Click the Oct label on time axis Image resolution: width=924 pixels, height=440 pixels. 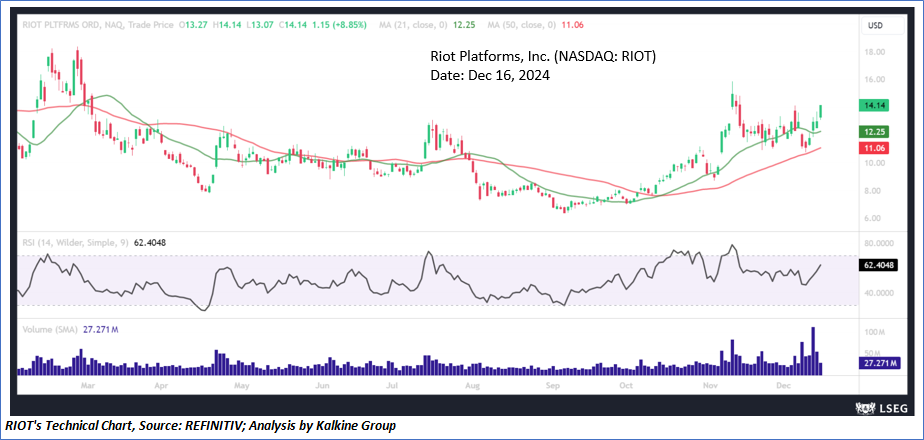pos(626,386)
